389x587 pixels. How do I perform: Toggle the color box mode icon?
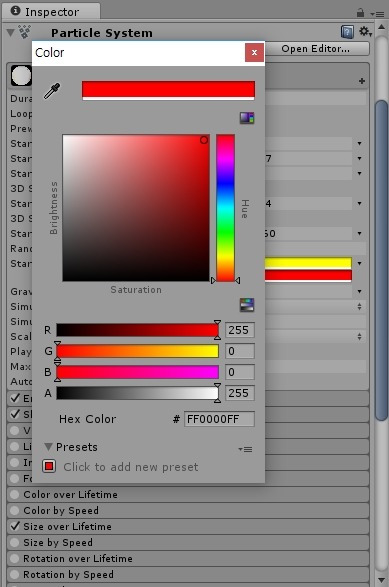(247, 118)
